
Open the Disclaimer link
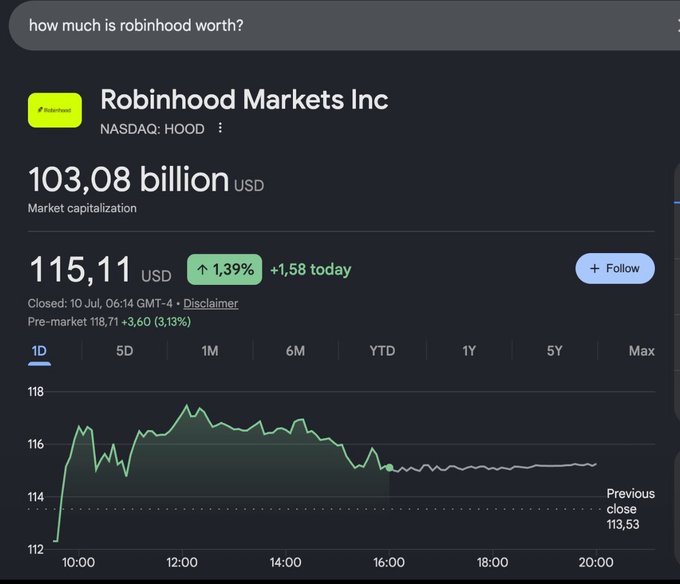[210, 303]
